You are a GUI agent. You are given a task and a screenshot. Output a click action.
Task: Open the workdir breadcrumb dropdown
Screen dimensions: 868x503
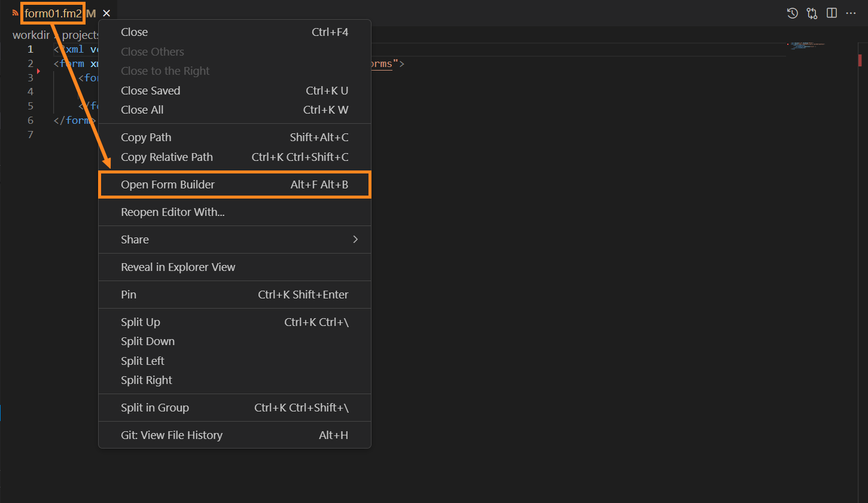(31, 35)
